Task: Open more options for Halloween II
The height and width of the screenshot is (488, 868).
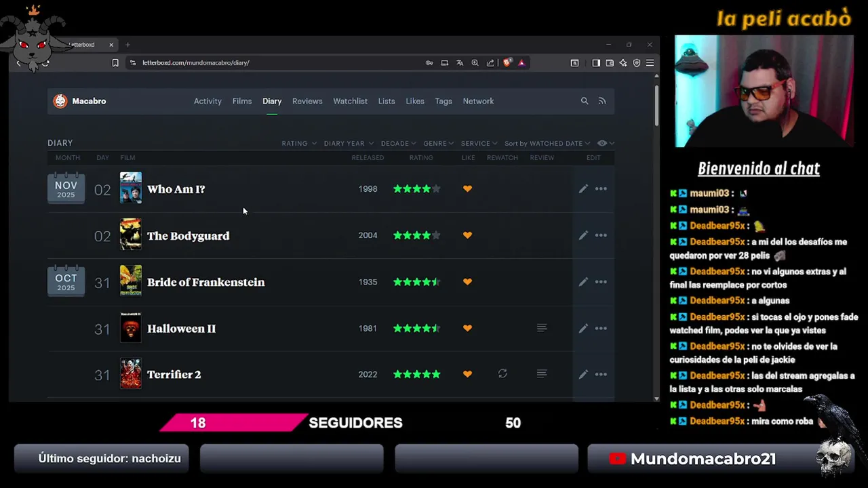Action: (601, 328)
